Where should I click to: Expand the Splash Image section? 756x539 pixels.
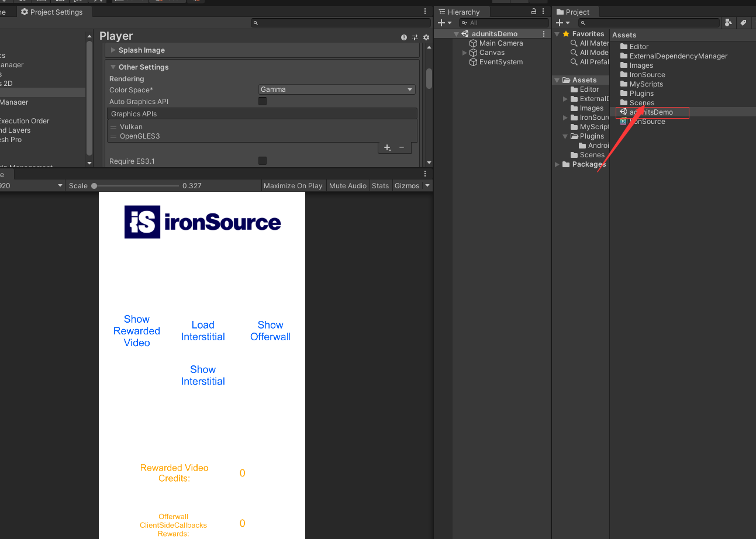click(113, 50)
